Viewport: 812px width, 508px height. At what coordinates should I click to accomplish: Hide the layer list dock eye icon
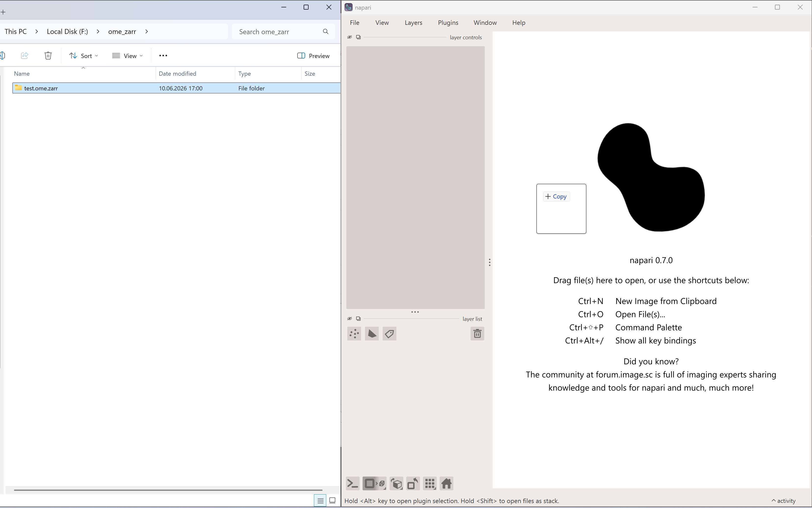point(350,319)
